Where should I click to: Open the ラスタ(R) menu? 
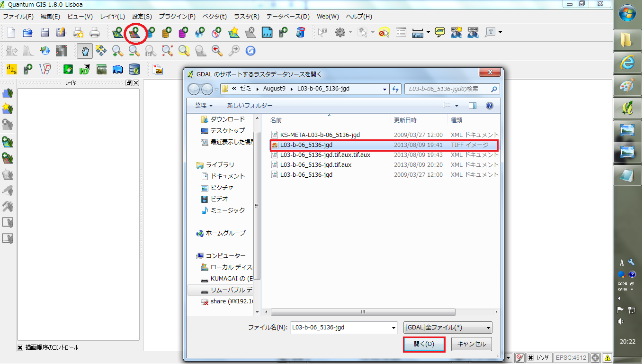click(x=247, y=17)
